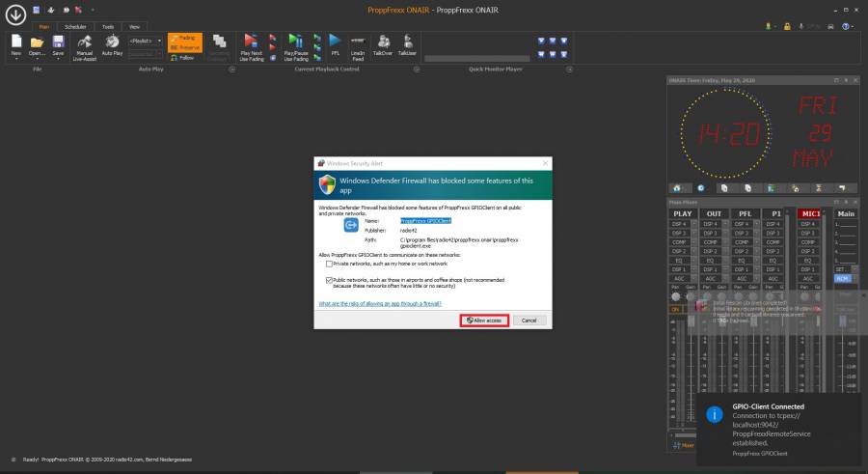Select the MIC1 mixer channel header

(812, 213)
